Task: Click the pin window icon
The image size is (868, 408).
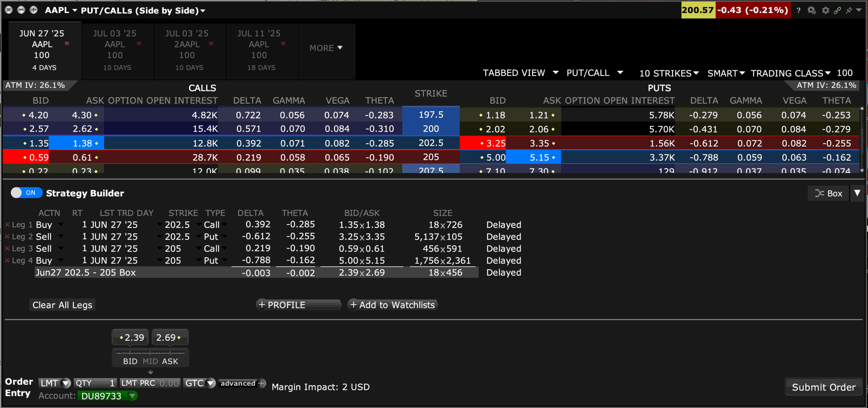Action: click(x=848, y=10)
